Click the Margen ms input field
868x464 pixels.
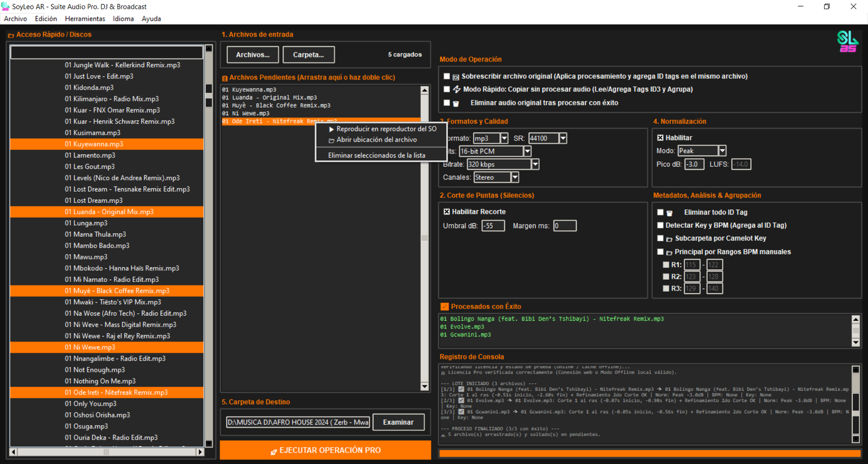pyautogui.click(x=565, y=226)
